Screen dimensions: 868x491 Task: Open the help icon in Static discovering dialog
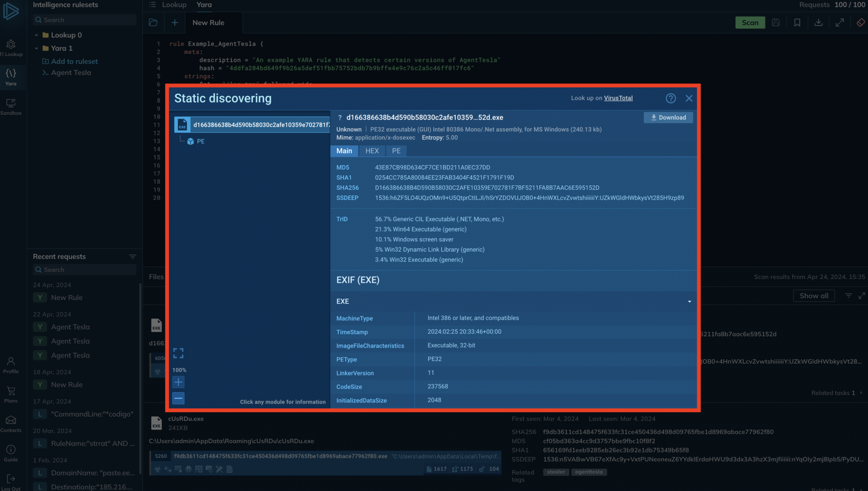[x=670, y=98]
